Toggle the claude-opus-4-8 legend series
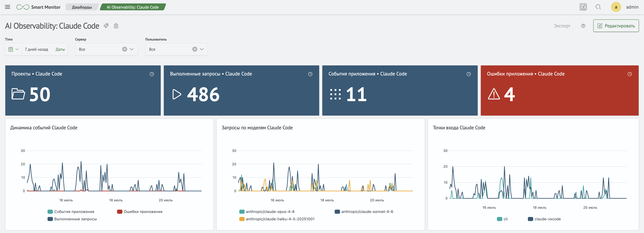The image size is (644, 233). (267, 212)
